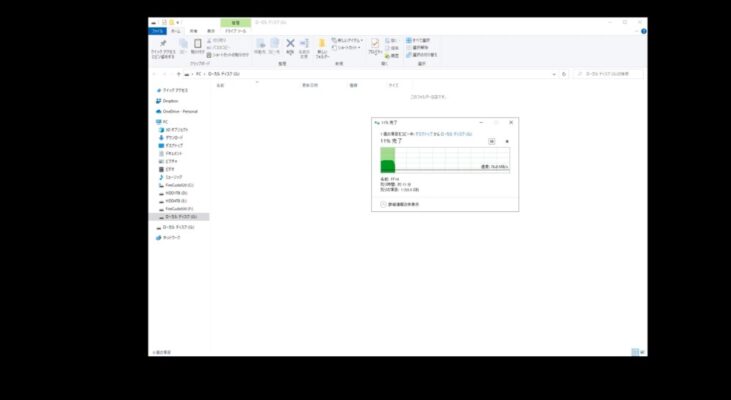Image resolution: width=731 pixels, height=400 pixels.
Task: Click the green Manage (管理) contextual tab
Action: [x=235, y=22]
